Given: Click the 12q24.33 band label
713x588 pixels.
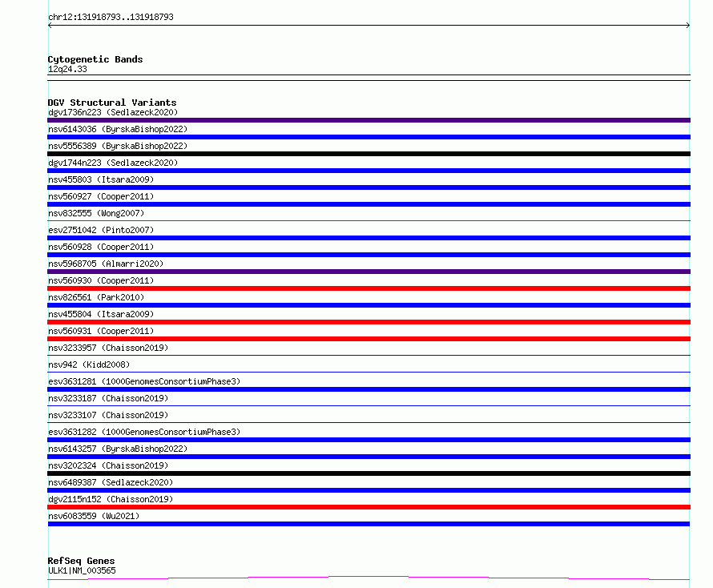Looking at the screenshot, I should pyautogui.click(x=67, y=69).
